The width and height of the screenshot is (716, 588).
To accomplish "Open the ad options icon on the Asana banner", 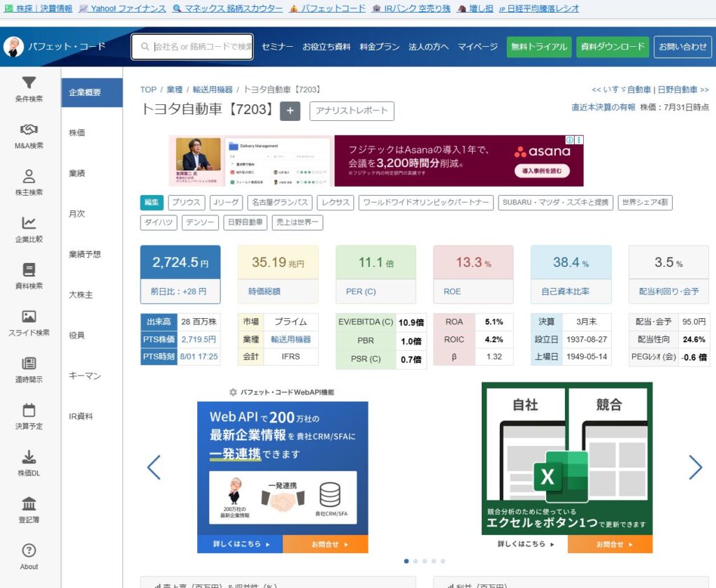I will 579,140.
